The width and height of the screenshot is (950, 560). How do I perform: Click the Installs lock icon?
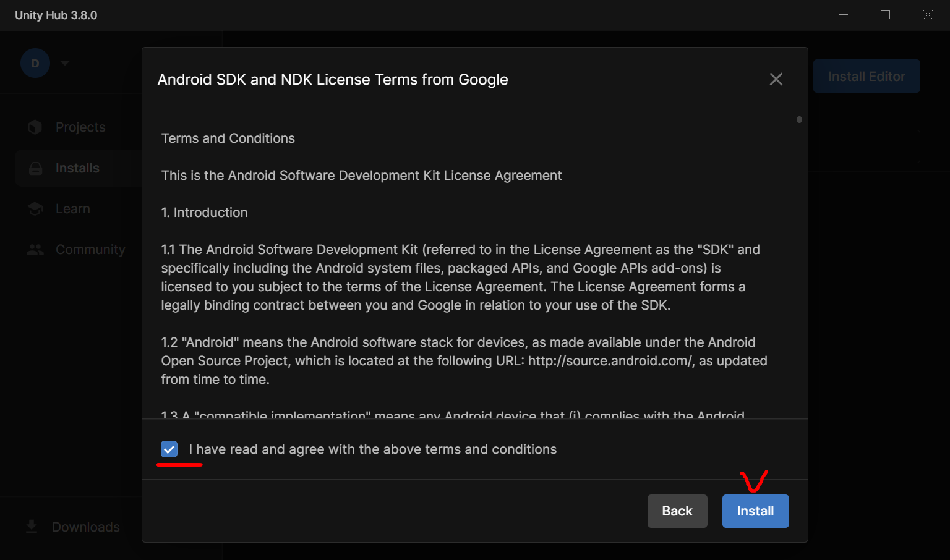pos(36,168)
